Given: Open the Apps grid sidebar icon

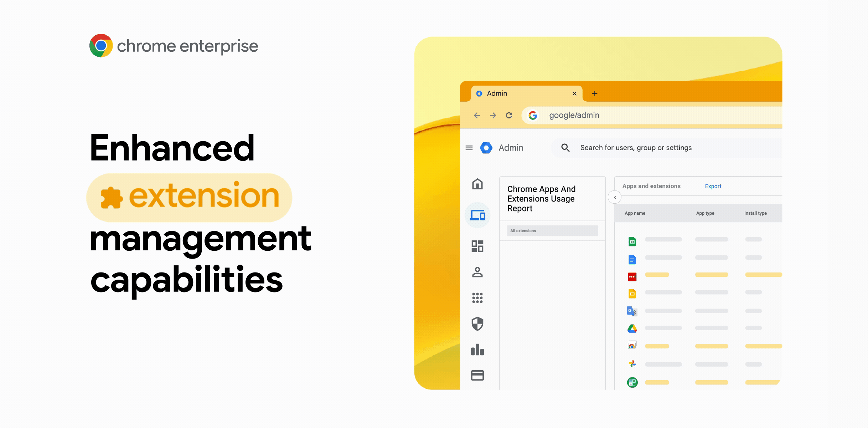Looking at the screenshot, I should 477,298.
